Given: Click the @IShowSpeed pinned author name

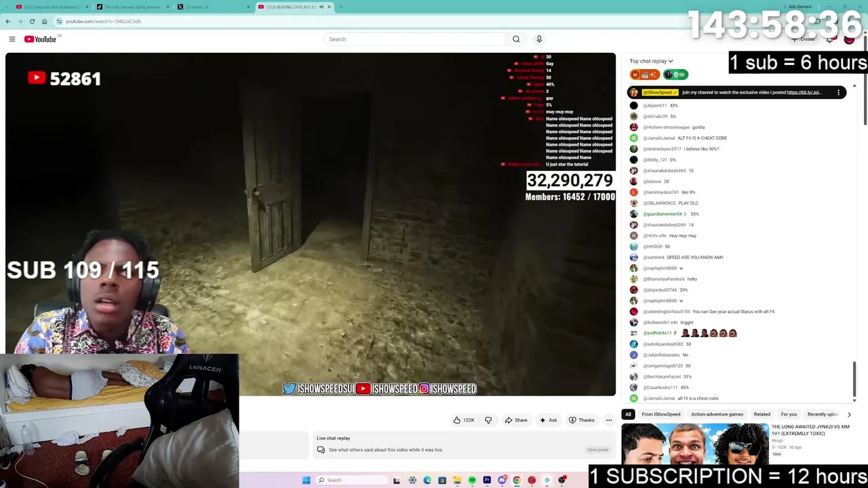Looking at the screenshot, I should [x=659, y=92].
